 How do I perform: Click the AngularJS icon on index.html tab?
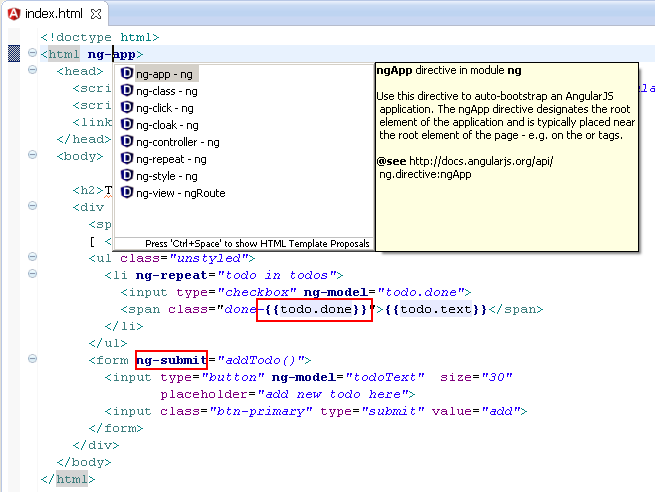point(14,14)
